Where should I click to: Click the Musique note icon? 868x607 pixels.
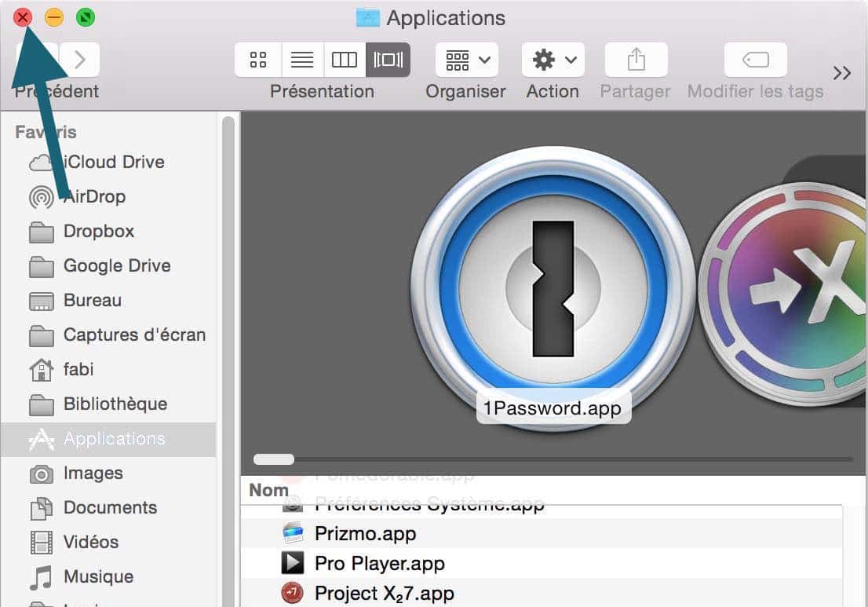coord(42,578)
